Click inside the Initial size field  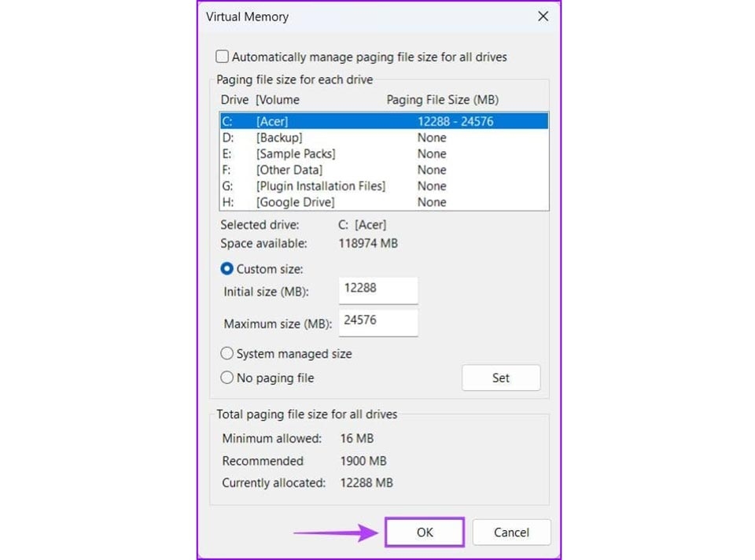coord(378,290)
